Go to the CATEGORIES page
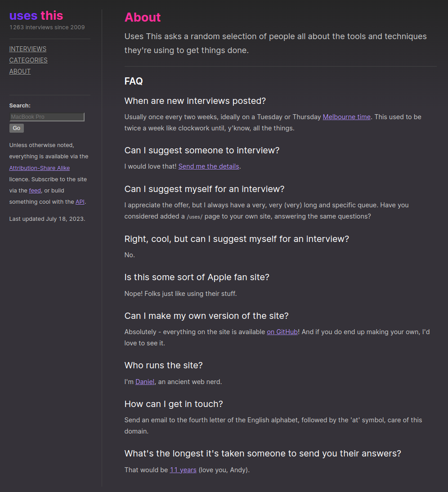The height and width of the screenshot is (492, 448). coord(28,60)
